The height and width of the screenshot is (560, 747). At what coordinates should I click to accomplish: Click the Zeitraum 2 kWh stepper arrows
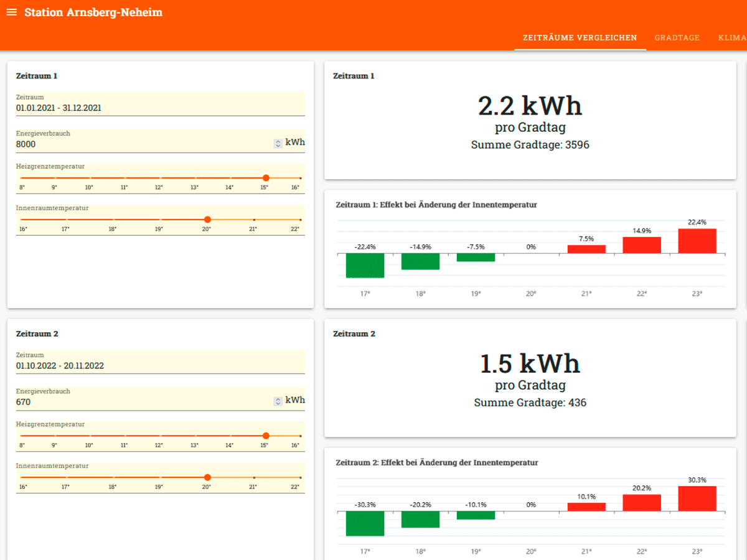coord(278,402)
